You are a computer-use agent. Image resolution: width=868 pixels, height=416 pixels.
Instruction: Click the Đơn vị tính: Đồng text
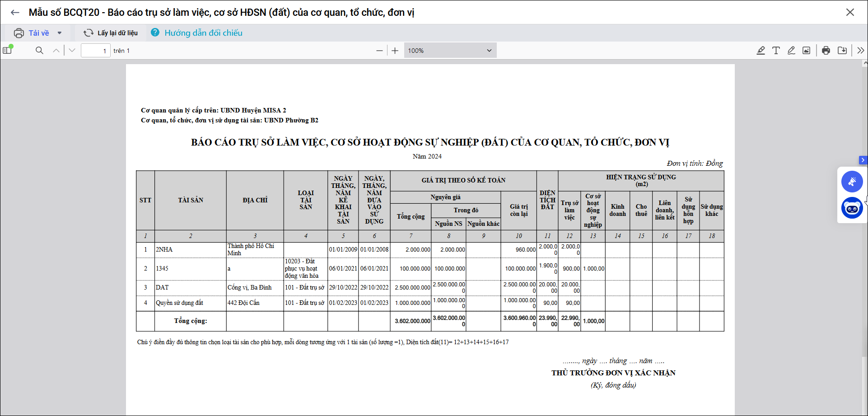(695, 163)
